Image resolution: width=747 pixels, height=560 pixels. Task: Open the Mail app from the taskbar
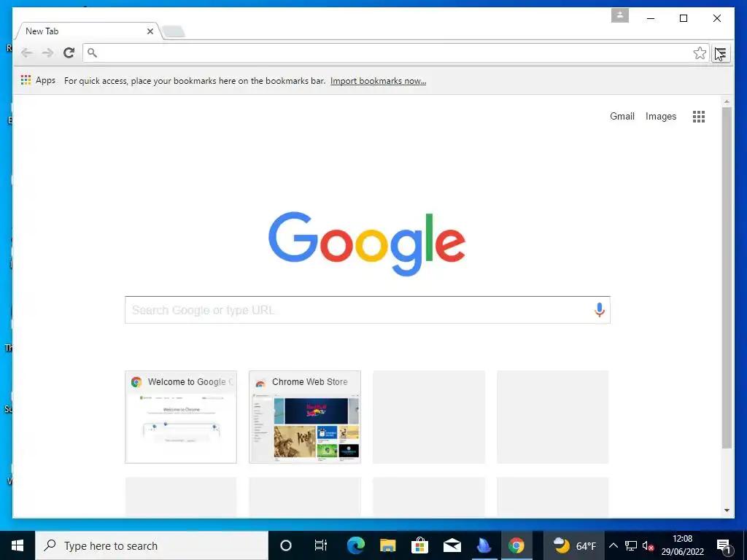coord(452,545)
